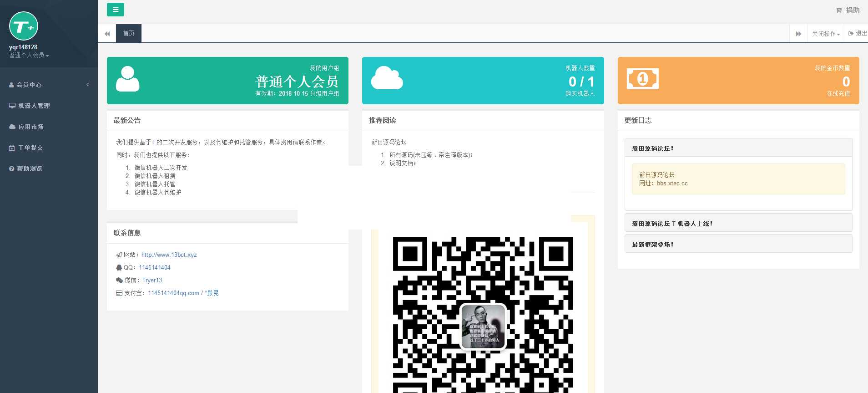
Task: Click the bbs.xtec.cc address text
Action: [672, 184]
